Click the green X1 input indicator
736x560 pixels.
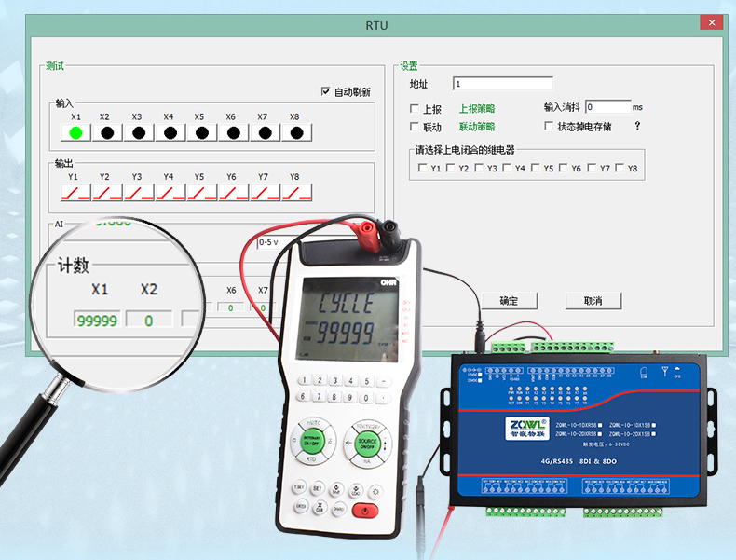tap(75, 132)
